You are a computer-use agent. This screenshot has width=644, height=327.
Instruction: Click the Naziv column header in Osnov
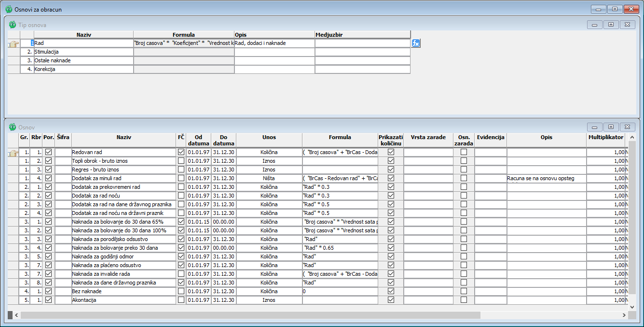[123, 137]
